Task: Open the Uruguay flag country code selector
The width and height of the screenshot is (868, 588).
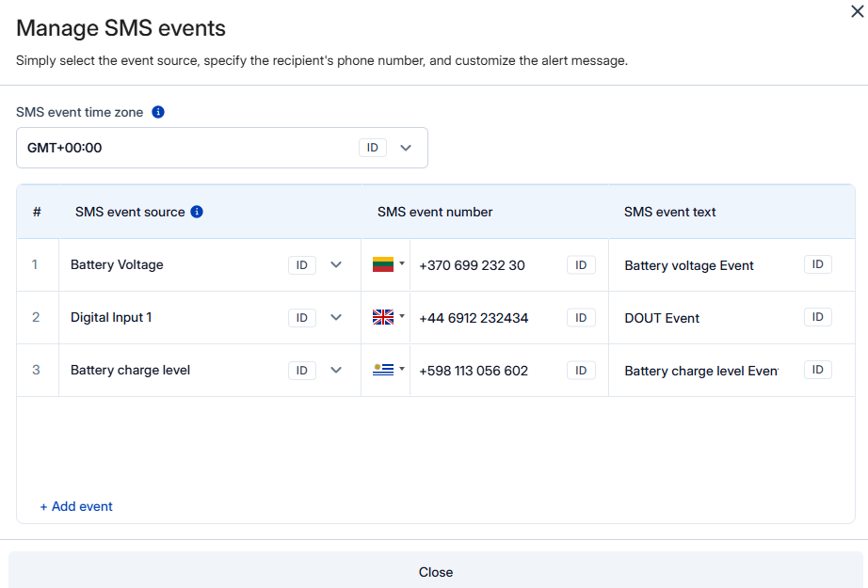Action: 388,370
